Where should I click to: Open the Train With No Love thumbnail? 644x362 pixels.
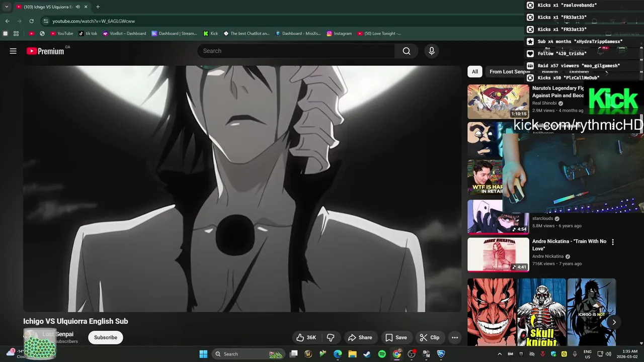click(x=498, y=254)
